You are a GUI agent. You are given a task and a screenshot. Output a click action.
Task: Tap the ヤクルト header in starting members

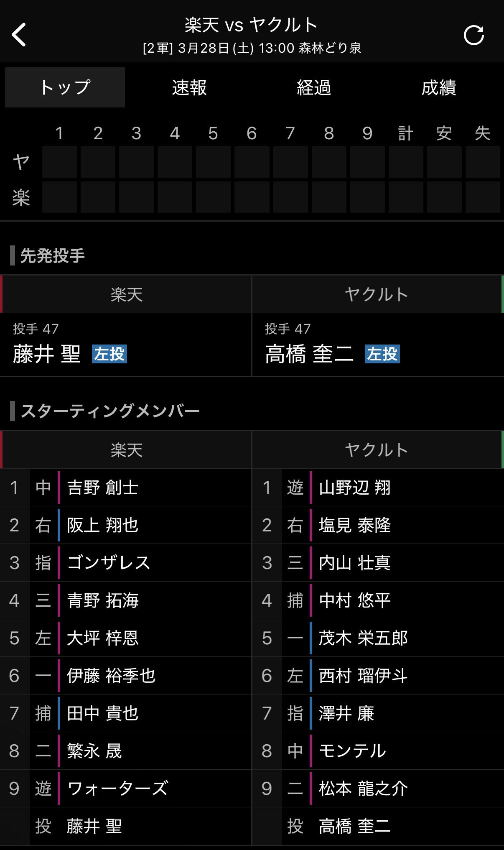coord(377,450)
